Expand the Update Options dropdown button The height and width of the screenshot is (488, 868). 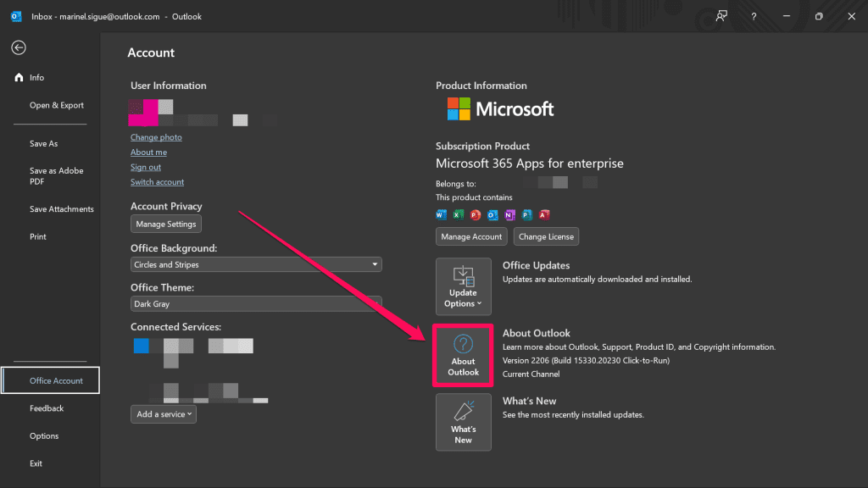pyautogui.click(x=463, y=286)
